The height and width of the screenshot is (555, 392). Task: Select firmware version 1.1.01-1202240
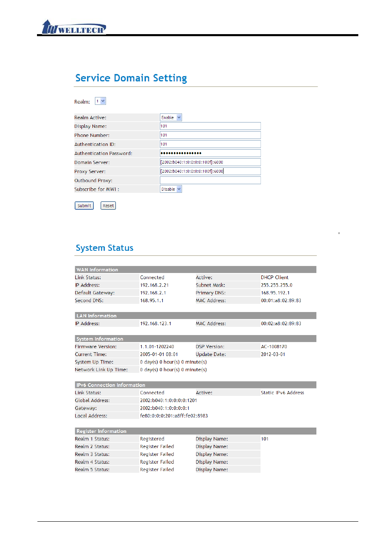pyautogui.click(x=157, y=347)
